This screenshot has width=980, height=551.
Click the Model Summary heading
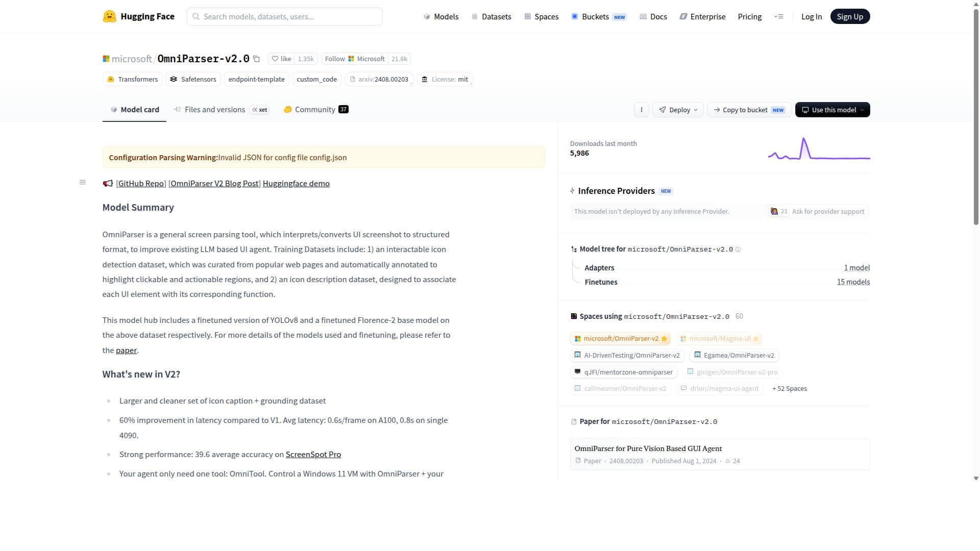[138, 208]
